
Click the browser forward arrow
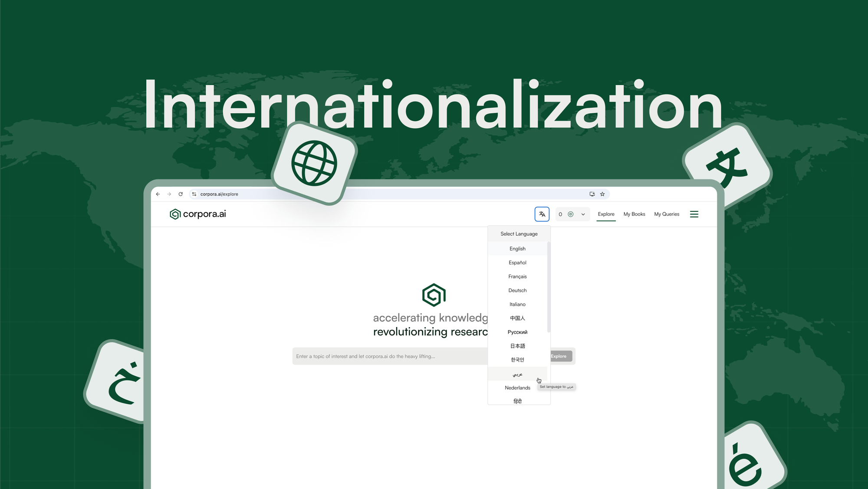169,194
